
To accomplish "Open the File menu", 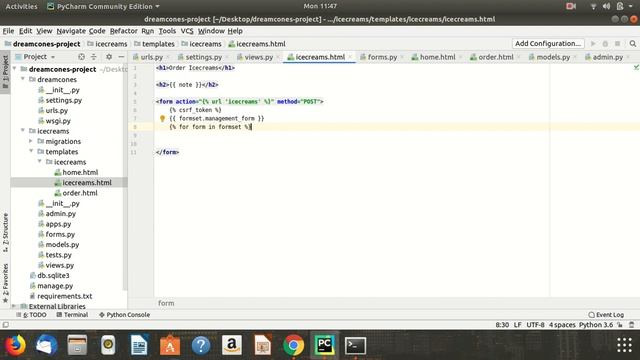I will pyautogui.click(x=8, y=31).
